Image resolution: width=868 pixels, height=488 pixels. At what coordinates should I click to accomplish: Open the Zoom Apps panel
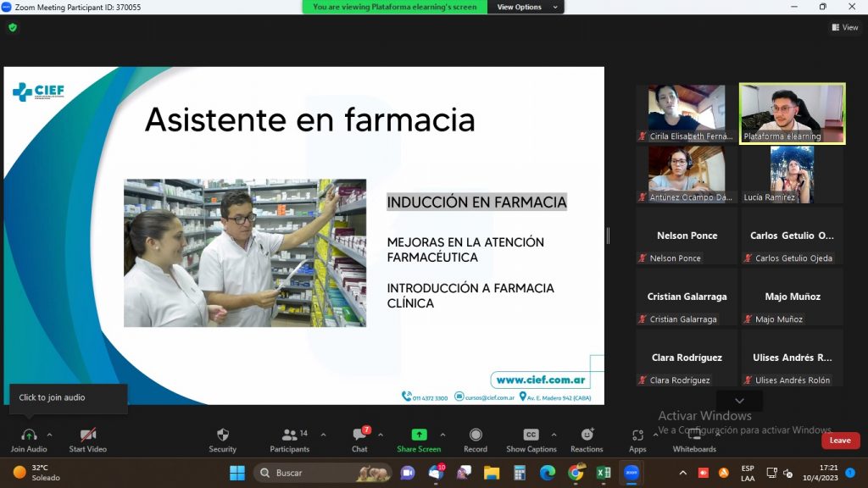tap(637, 440)
